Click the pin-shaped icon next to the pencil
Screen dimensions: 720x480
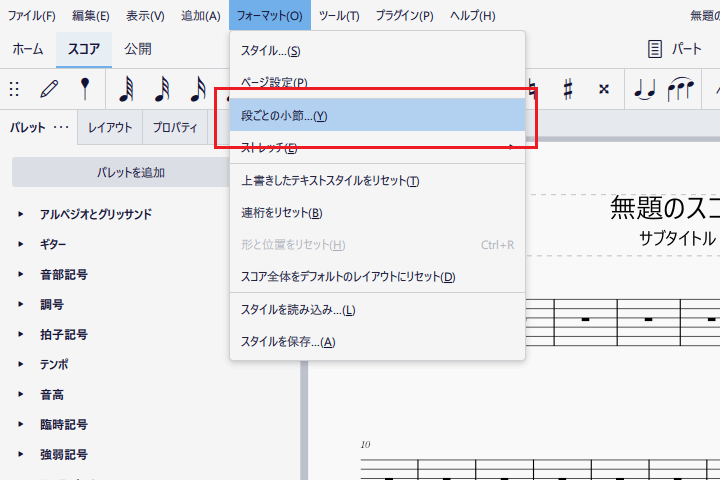point(85,89)
